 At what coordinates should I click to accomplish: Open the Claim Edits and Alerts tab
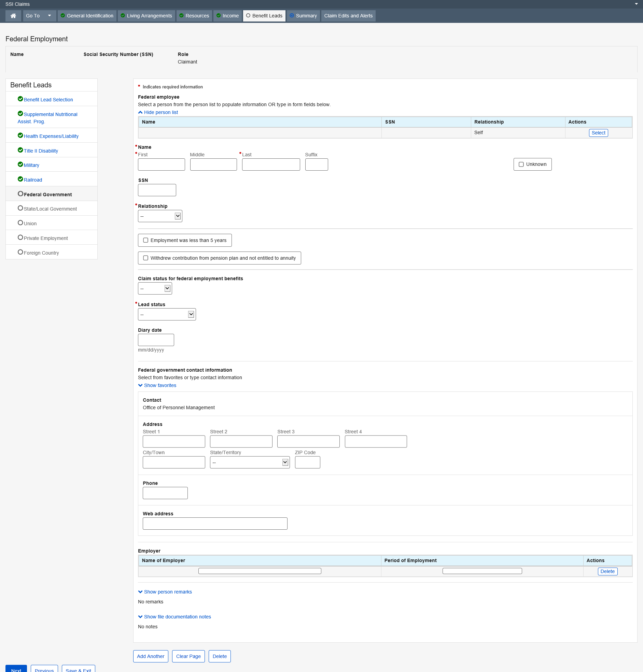pyautogui.click(x=348, y=16)
